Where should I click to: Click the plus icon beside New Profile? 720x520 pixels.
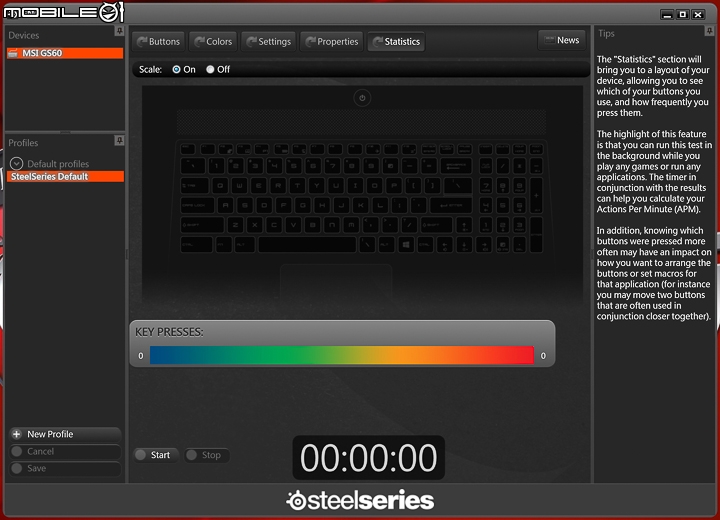tap(17, 434)
